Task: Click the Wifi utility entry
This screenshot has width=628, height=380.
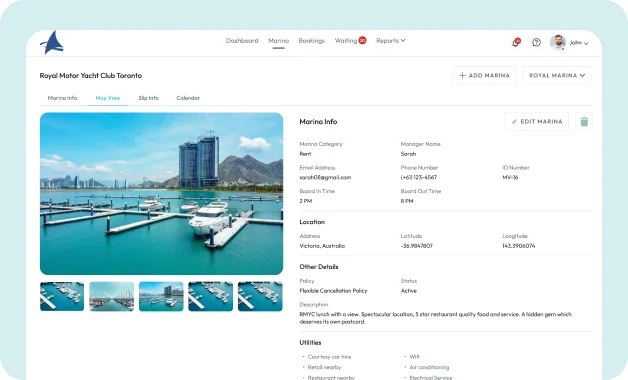Action: (x=414, y=357)
